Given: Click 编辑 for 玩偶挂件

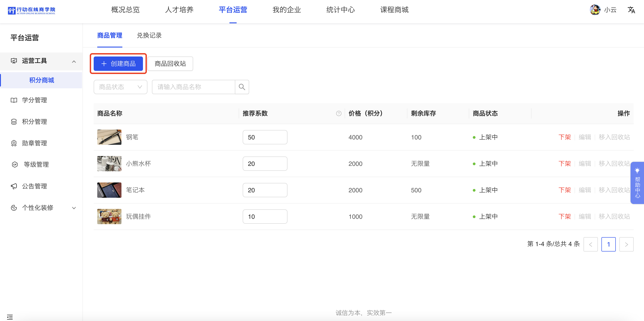Looking at the screenshot, I should 585,217.
